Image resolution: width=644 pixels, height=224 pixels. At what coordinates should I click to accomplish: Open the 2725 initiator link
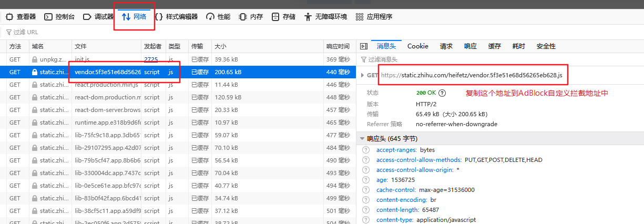tap(151, 59)
